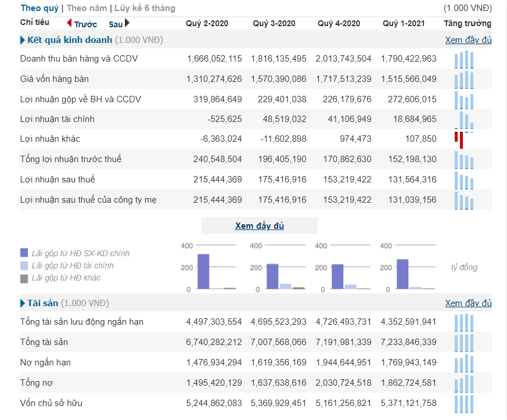
Task: Click the value 7,233,846,339
Action: (408, 342)
